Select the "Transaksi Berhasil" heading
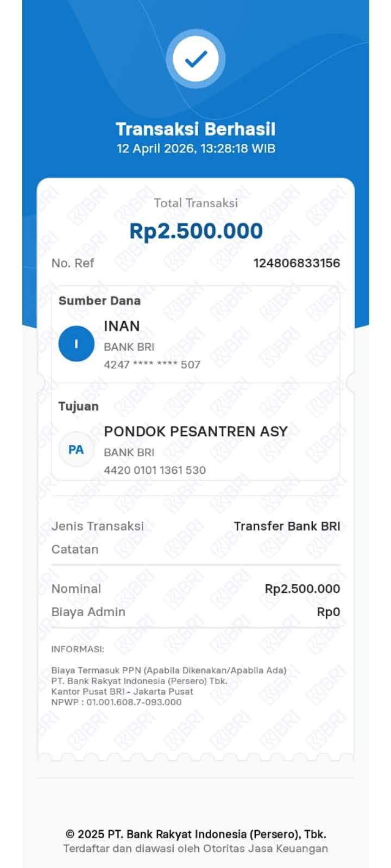The image size is (391, 868). click(195, 129)
